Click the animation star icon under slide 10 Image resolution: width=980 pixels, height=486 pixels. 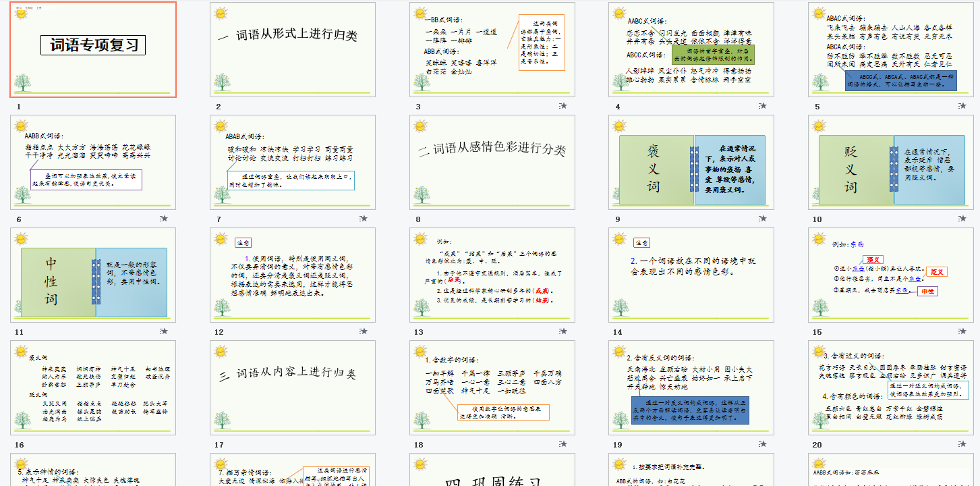[962, 219]
